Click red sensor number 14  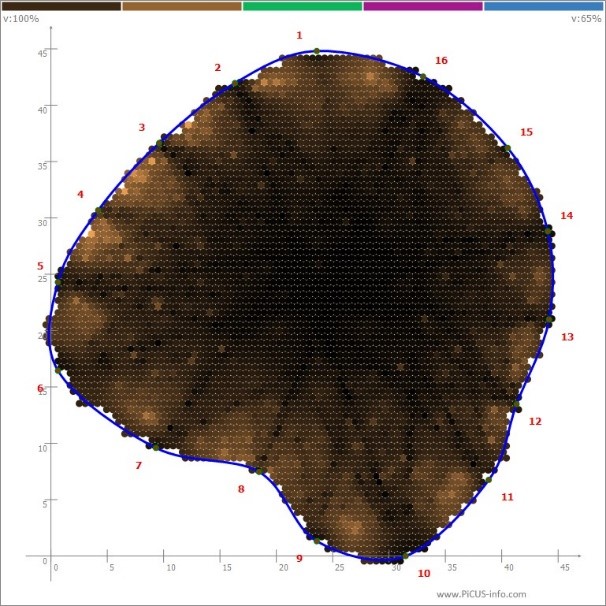tap(567, 216)
